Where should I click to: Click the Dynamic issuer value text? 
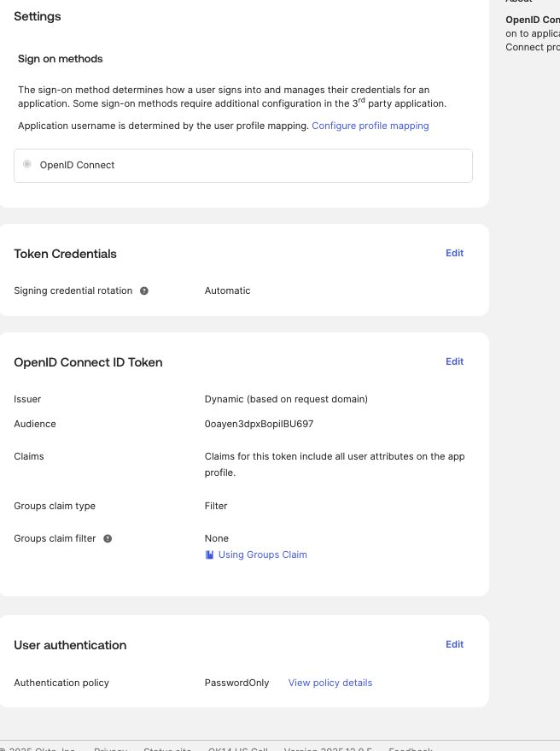click(286, 399)
